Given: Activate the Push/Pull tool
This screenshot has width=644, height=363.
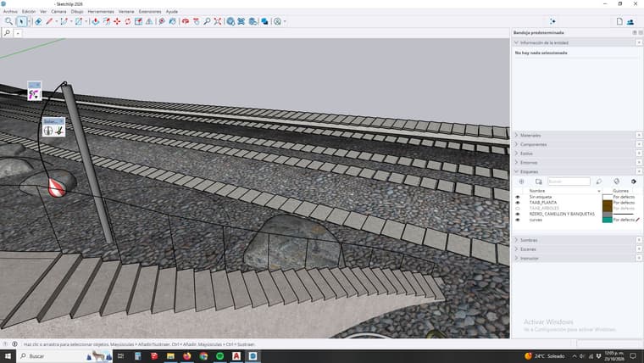Looking at the screenshot, I should point(95,21).
